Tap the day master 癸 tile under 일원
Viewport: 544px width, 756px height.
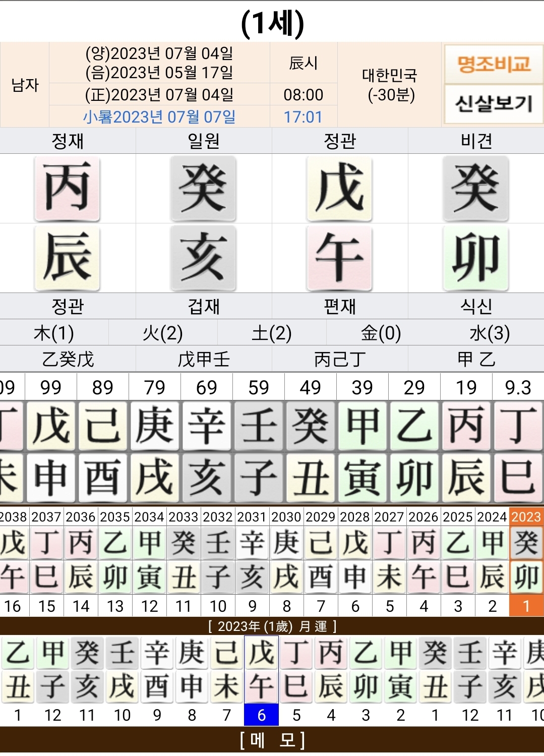(203, 188)
